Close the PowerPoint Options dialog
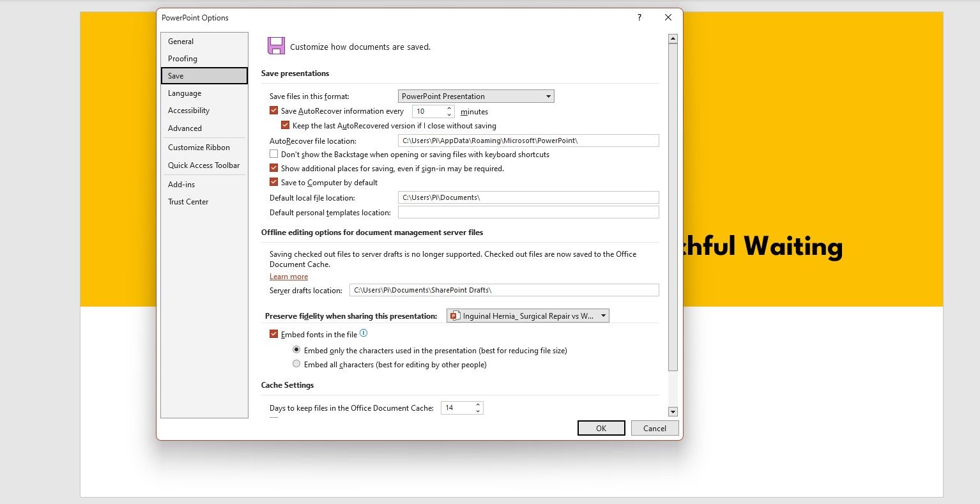980x504 pixels. tap(668, 18)
